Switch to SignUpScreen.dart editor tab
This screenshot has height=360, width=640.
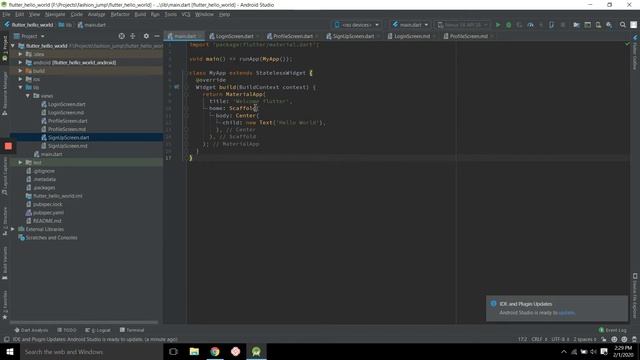pos(353,36)
